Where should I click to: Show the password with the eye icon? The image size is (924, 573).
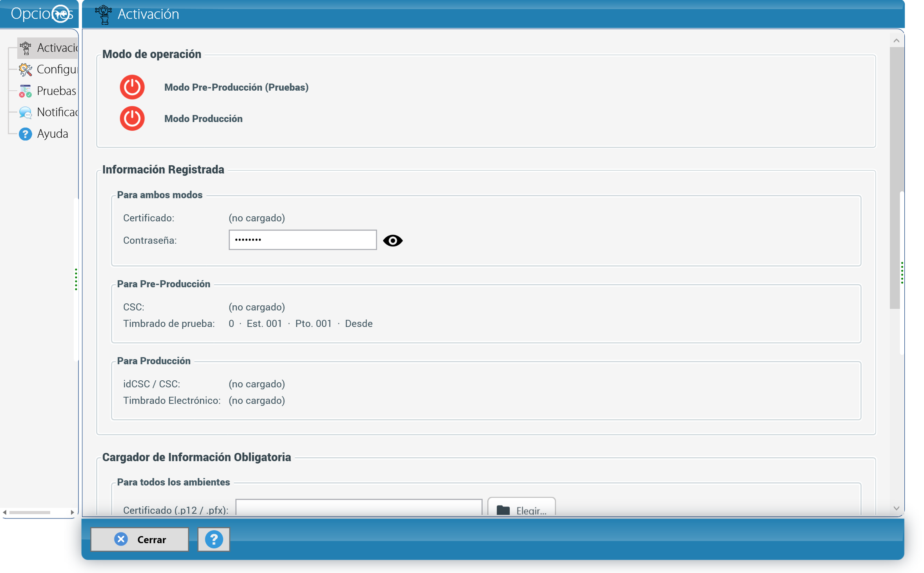point(393,240)
